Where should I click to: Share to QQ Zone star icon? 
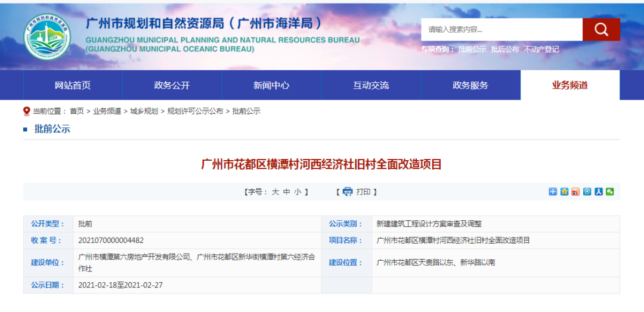tap(564, 192)
